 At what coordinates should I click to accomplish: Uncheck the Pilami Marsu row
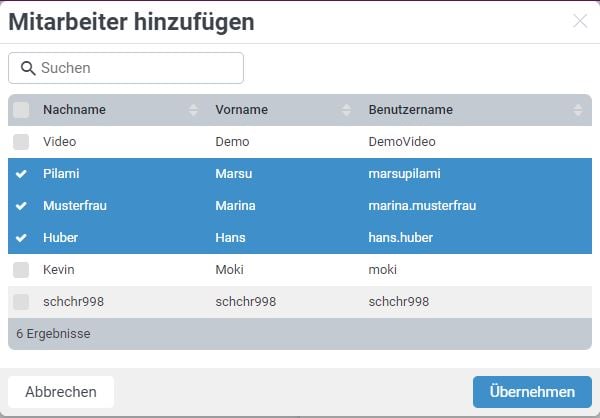[x=21, y=174]
